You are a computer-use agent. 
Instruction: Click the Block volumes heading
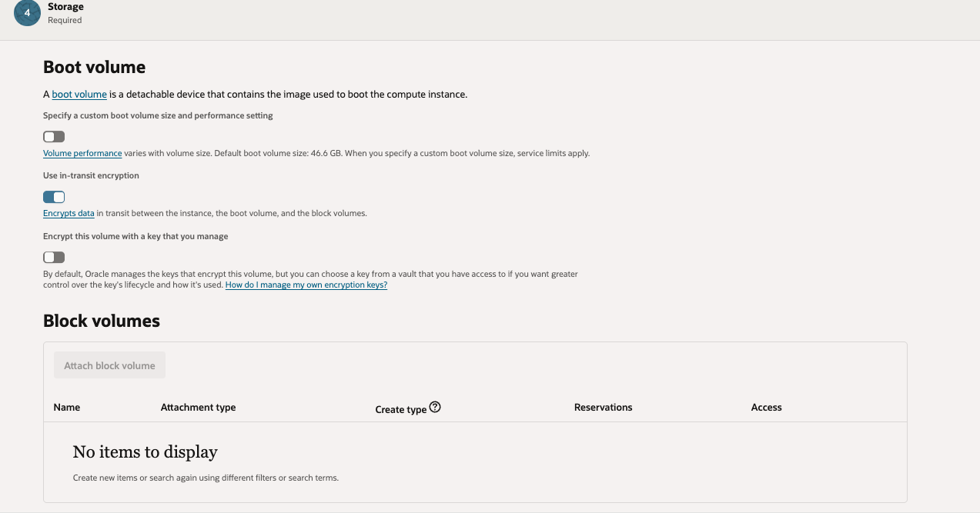tap(102, 321)
